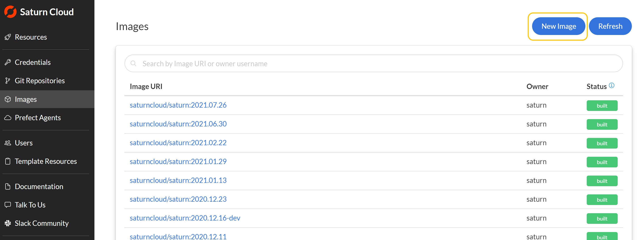
Task: Click the rocket icon beside Resources
Action: 8,37
